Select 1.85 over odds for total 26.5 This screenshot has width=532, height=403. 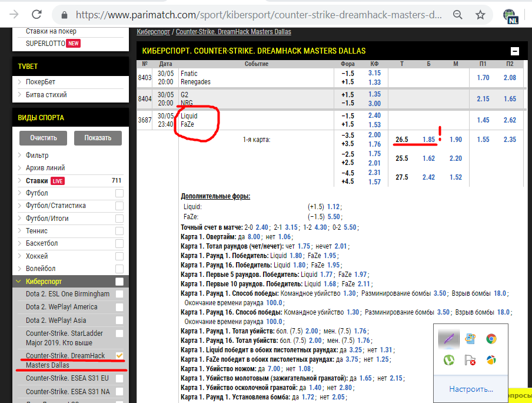click(x=428, y=140)
